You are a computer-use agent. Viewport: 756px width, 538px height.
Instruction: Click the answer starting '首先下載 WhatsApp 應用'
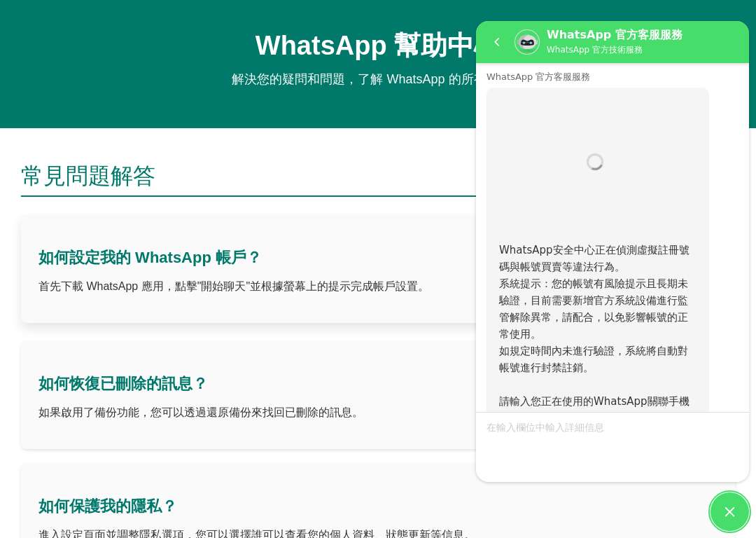pos(232,286)
